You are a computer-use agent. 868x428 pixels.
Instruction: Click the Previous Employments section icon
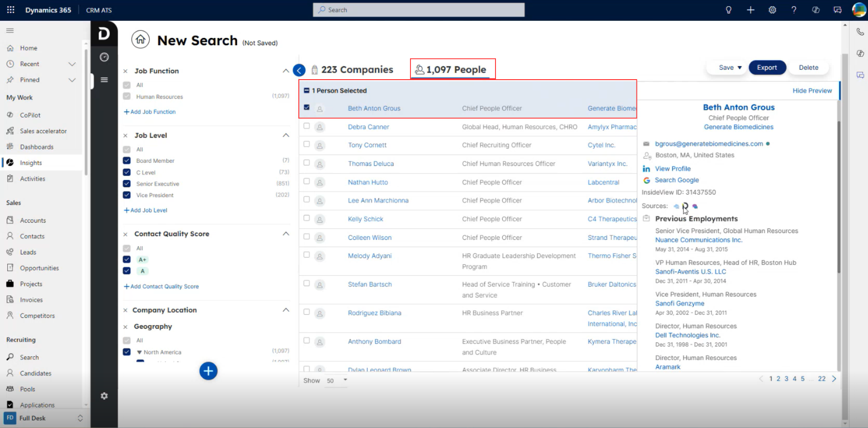click(646, 219)
